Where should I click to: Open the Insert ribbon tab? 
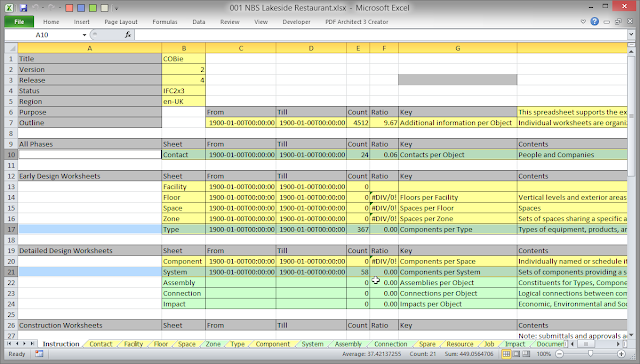(82, 22)
